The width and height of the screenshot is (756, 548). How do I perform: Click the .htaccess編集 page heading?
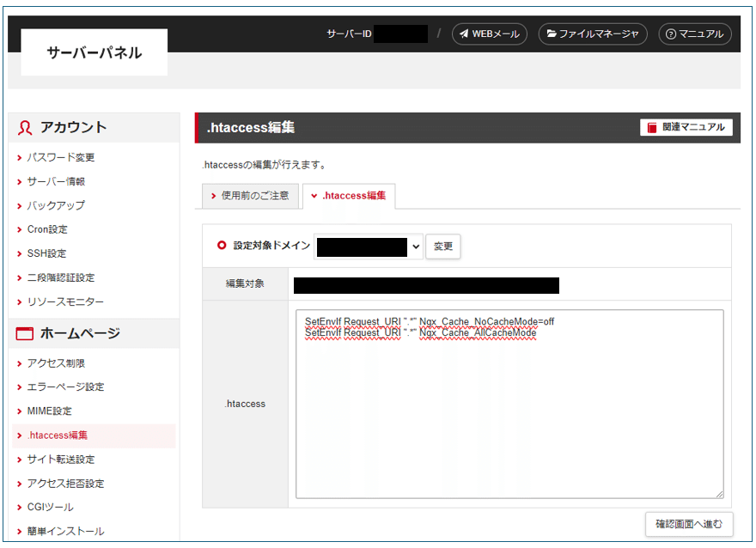[x=251, y=128]
